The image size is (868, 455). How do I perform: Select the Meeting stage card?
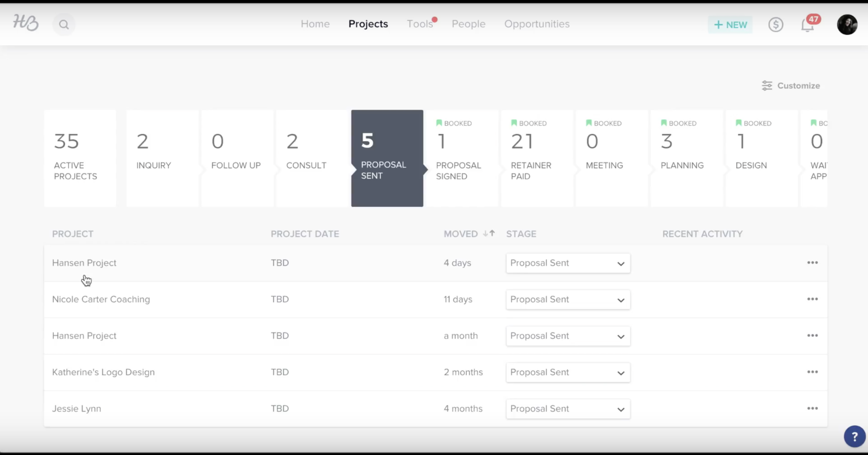tap(612, 158)
